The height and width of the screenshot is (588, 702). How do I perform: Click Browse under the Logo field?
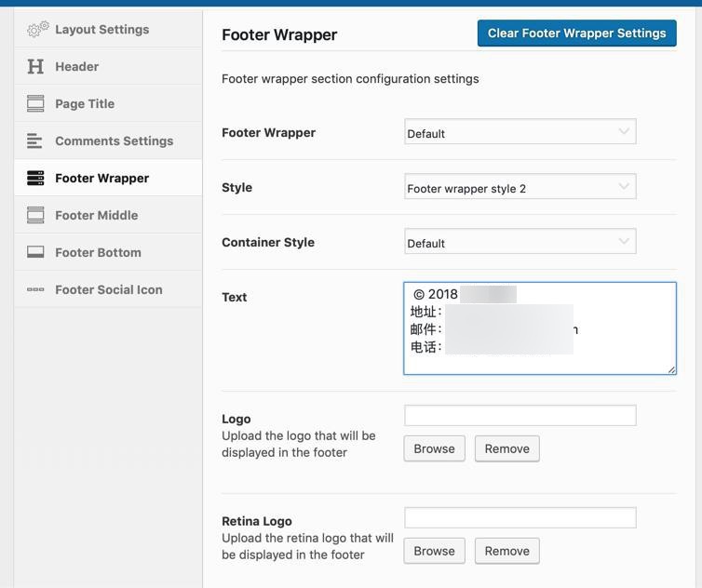click(434, 448)
